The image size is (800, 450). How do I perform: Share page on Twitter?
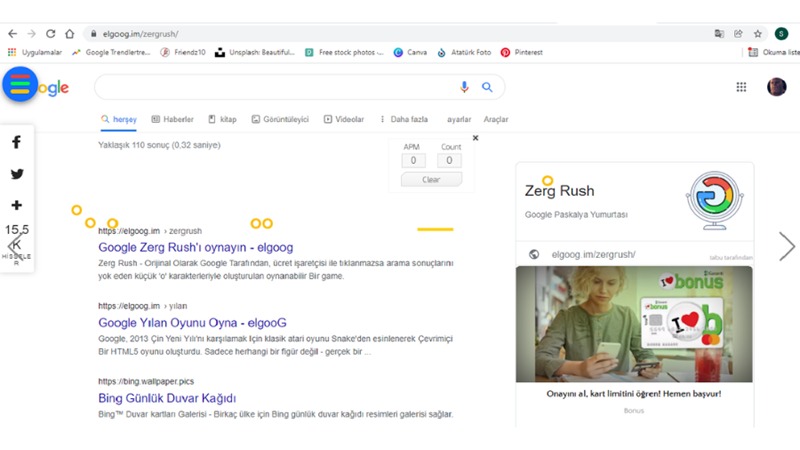pyautogui.click(x=17, y=174)
